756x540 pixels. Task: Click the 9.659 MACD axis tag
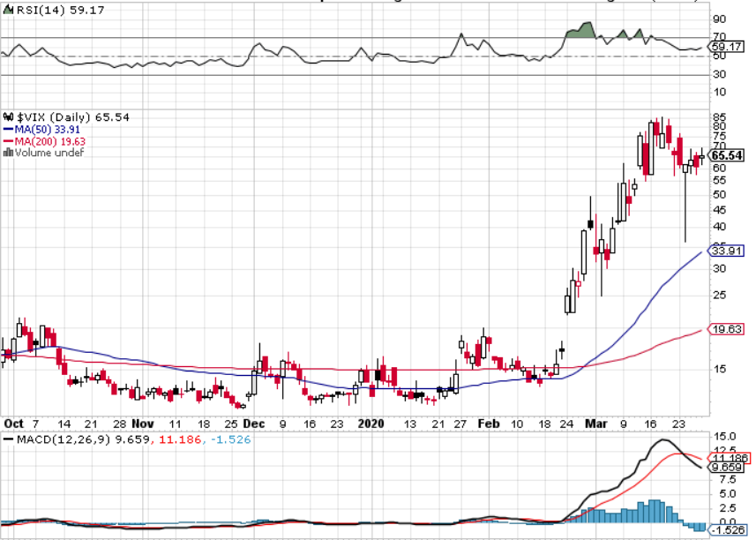point(726,468)
